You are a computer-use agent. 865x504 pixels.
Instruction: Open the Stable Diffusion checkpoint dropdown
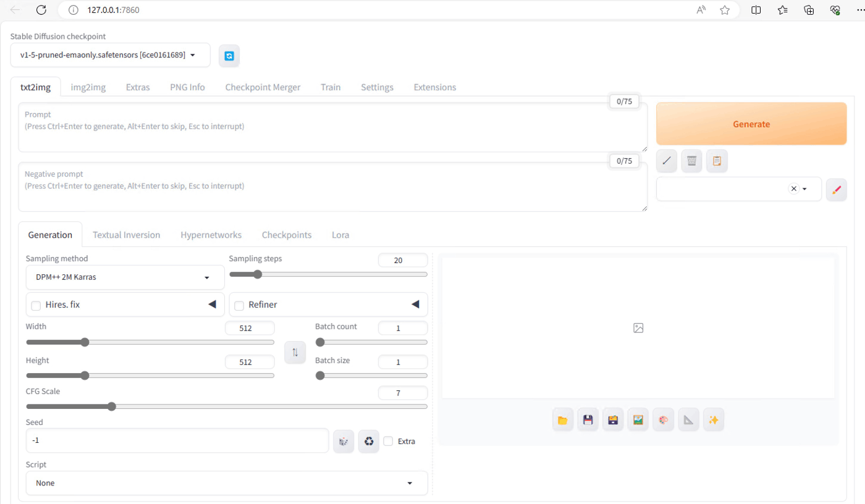point(111,55)
